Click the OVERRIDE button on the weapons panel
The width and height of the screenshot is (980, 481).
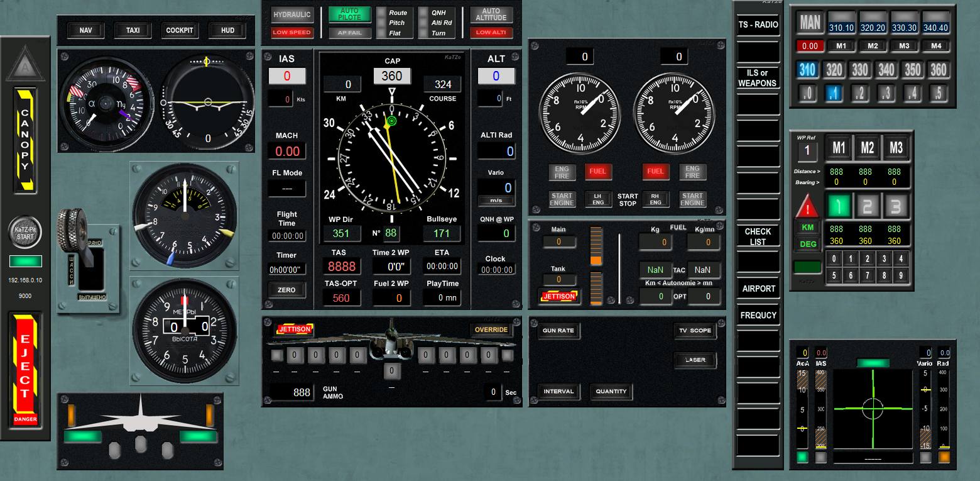[491, 330]
